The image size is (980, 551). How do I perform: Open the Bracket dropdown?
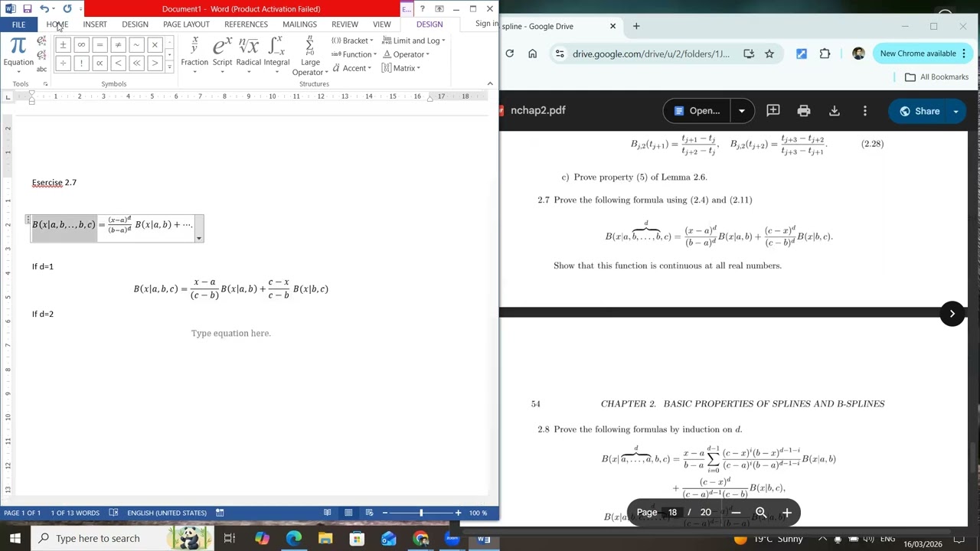(352, 41)
